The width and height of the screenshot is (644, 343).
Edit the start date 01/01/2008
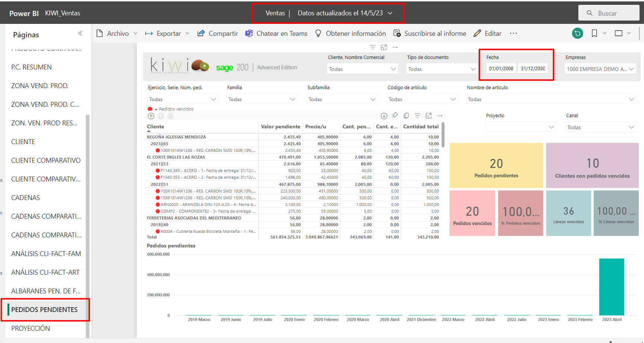coord(501,69)
